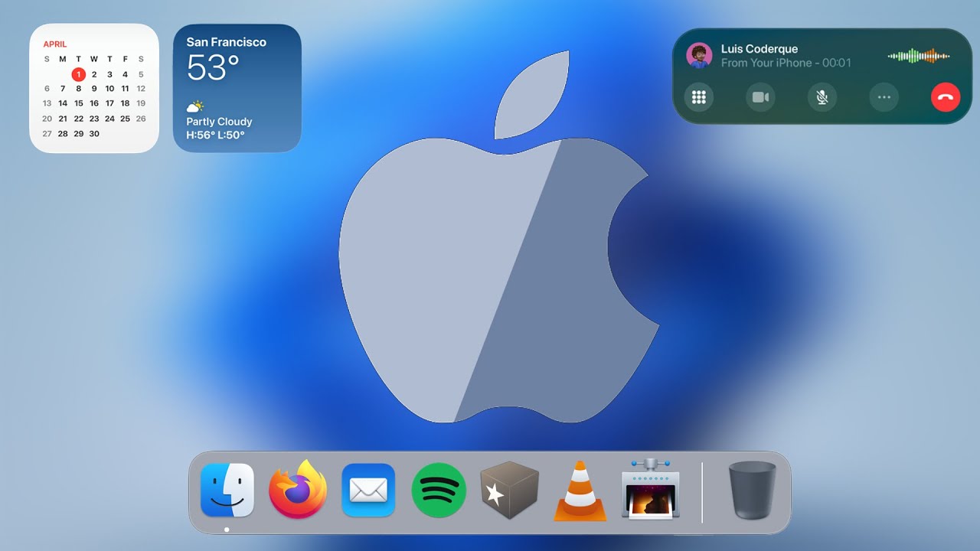End the call with Luis Coderque
This screenshot has height=551, width=980.
point(946,97)
